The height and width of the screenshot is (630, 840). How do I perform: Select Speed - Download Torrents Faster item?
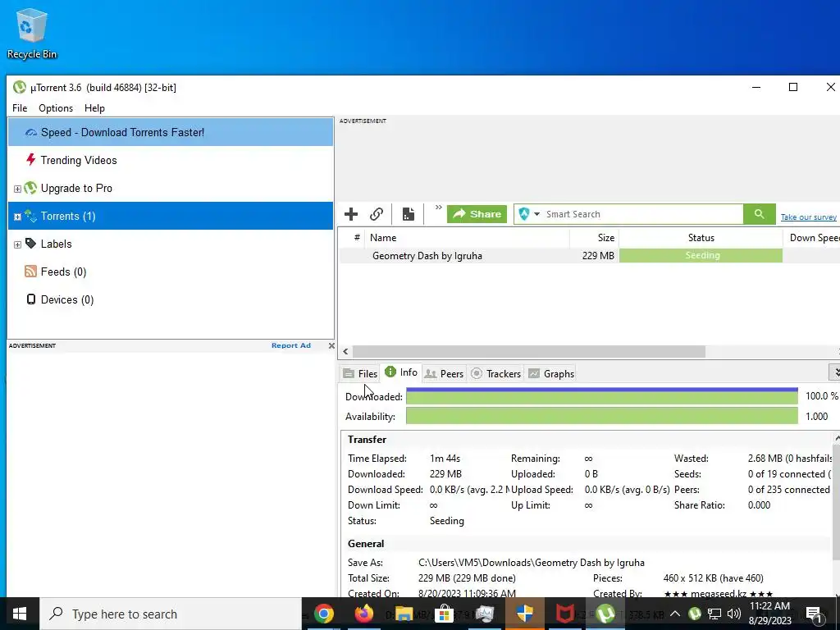tap(171, 132)
